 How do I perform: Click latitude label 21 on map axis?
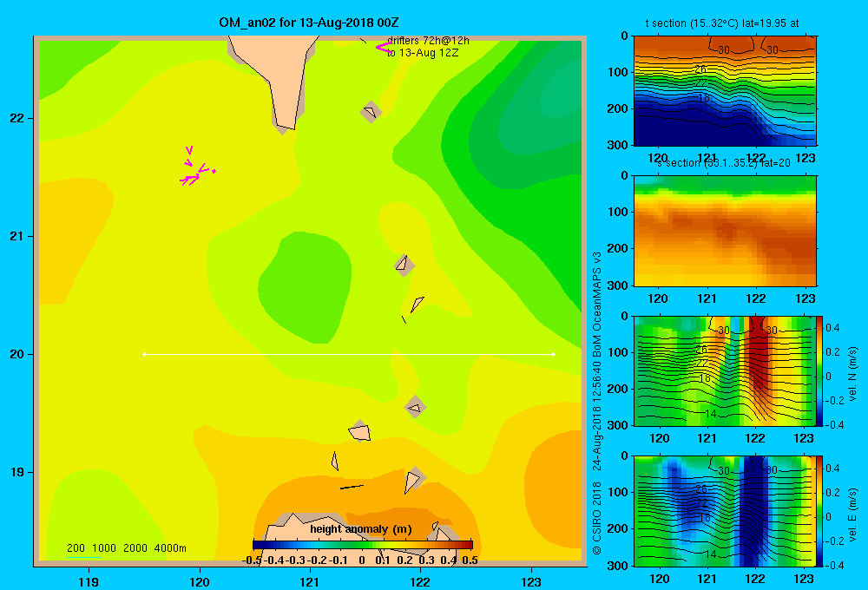click(x=17, y=236)
